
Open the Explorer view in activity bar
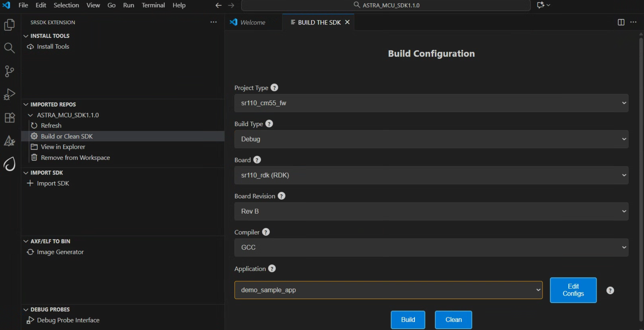coord(9,25)
